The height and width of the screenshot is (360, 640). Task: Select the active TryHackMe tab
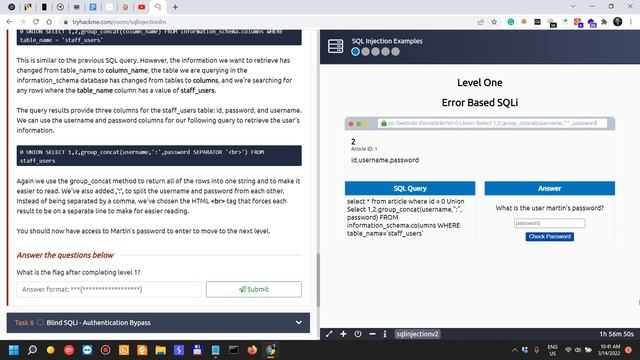click(158, 7)
